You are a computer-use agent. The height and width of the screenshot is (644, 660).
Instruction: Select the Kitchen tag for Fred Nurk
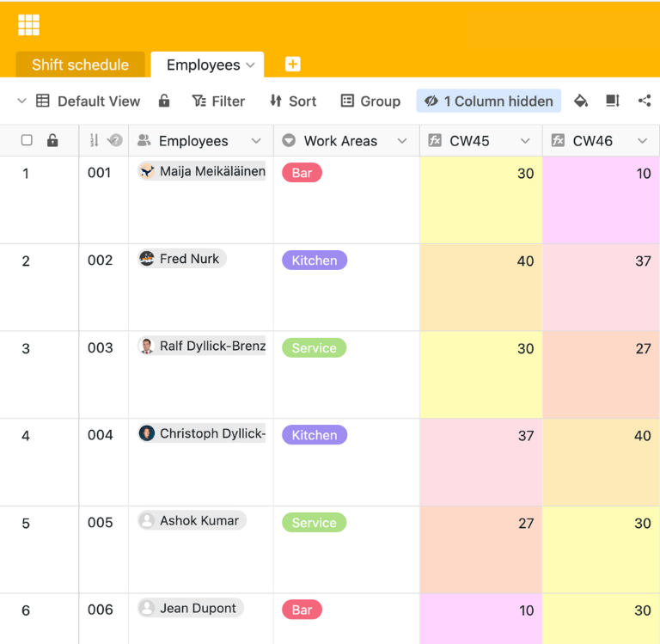[x=315, y=261]
